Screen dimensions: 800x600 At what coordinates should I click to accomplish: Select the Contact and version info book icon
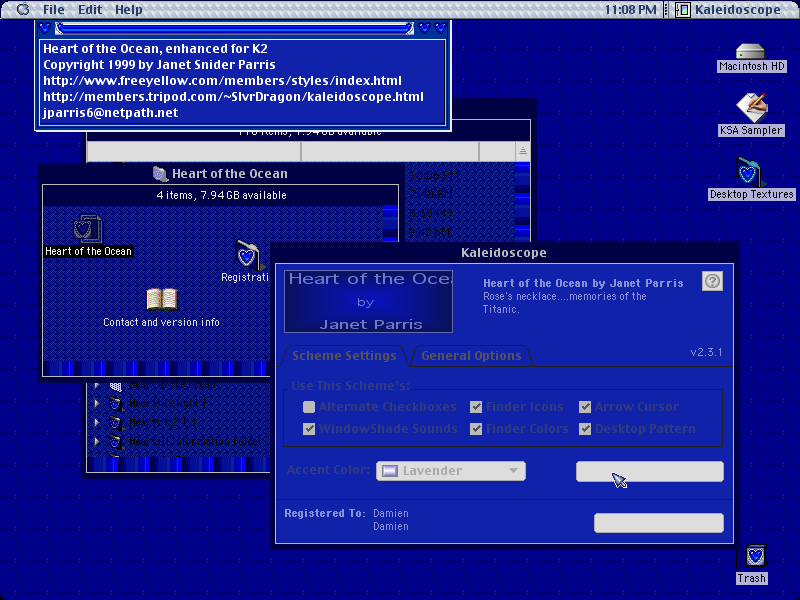coord(162,299)
